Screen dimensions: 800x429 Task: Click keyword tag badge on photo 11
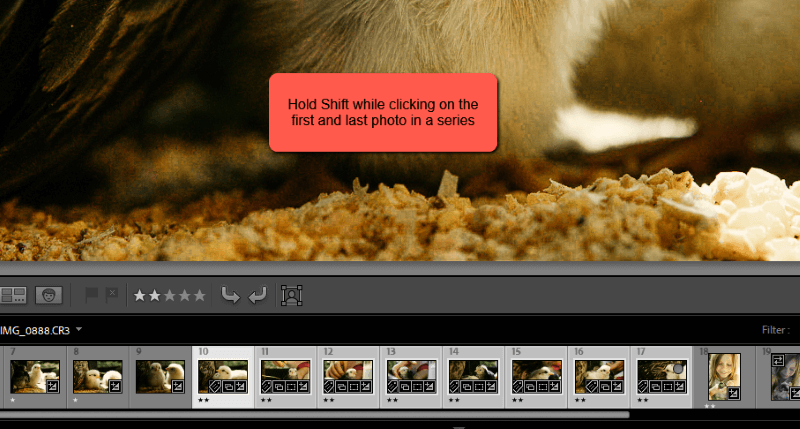pos(266,387)
